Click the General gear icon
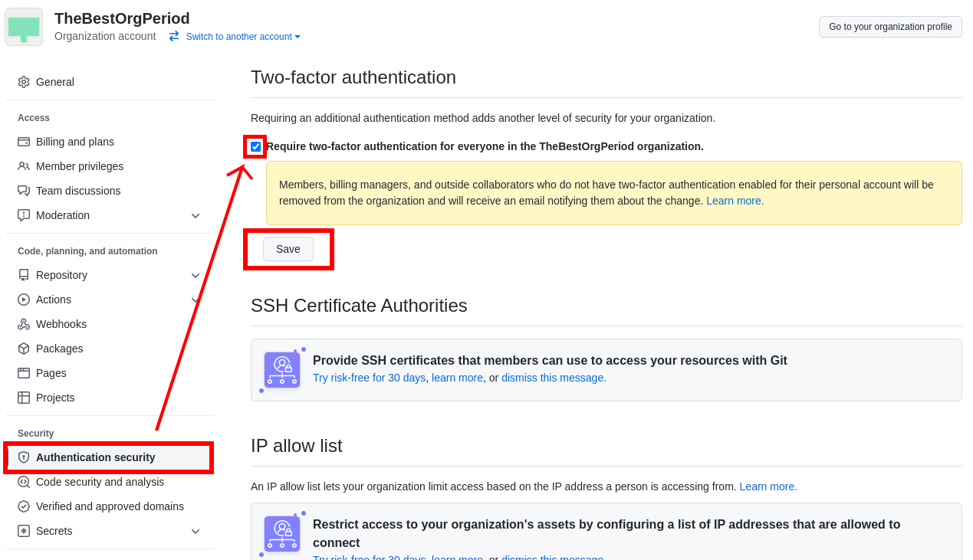Image resolution: width=973 pixels, height=560 pixels. 24,82
